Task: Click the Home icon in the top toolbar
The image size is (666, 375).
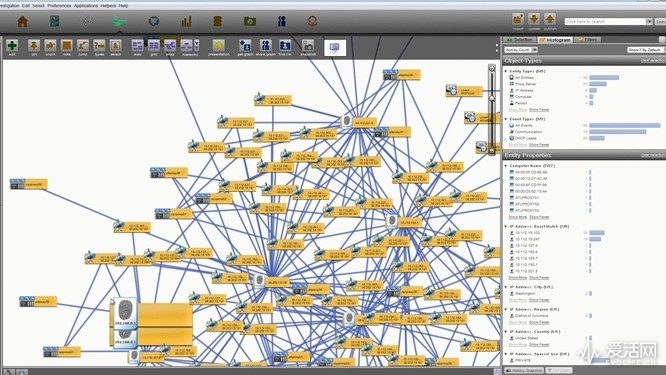Action: click(x=23, y=21)
